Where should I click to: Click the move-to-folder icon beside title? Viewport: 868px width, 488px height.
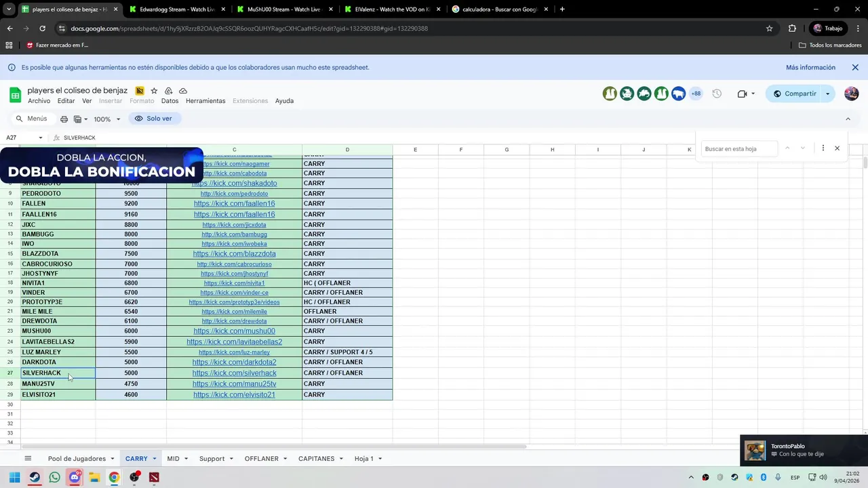pyautogui.click(x=168, y=91)
